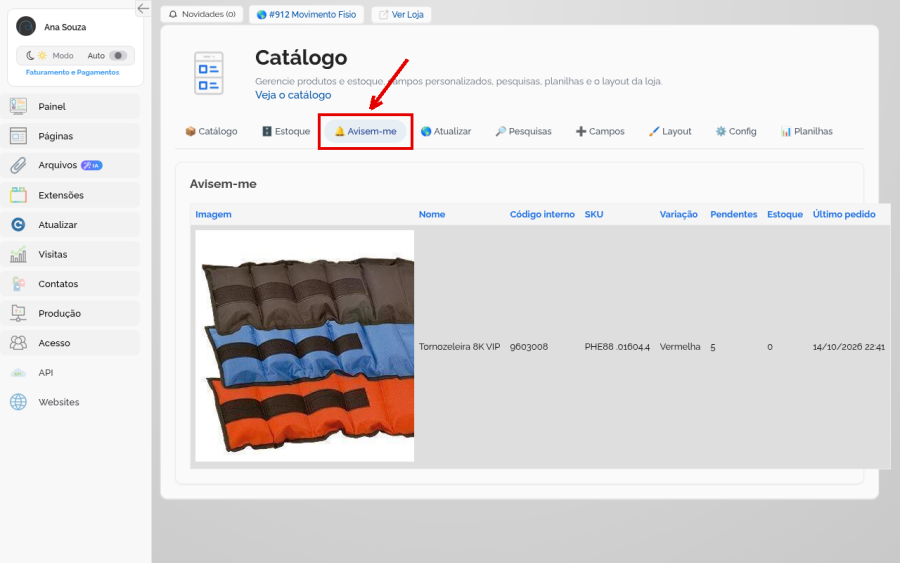900x563 pixels.
Task: Follow the Veja o catálogo link
Action: pyautogui.click(x=293, y=95)
